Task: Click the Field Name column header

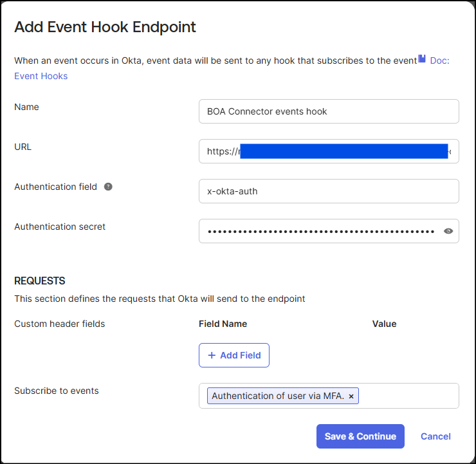Action: coord(223,324)
